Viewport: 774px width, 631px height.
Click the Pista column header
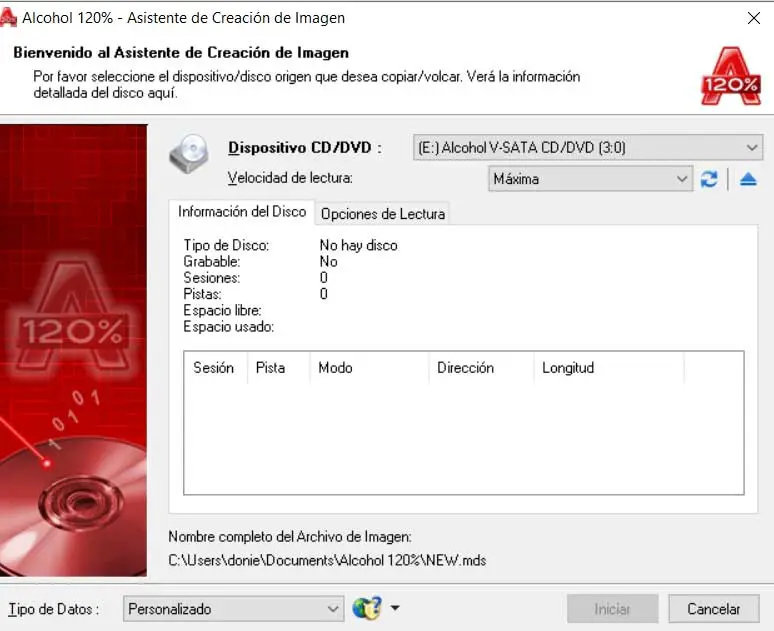278,368
